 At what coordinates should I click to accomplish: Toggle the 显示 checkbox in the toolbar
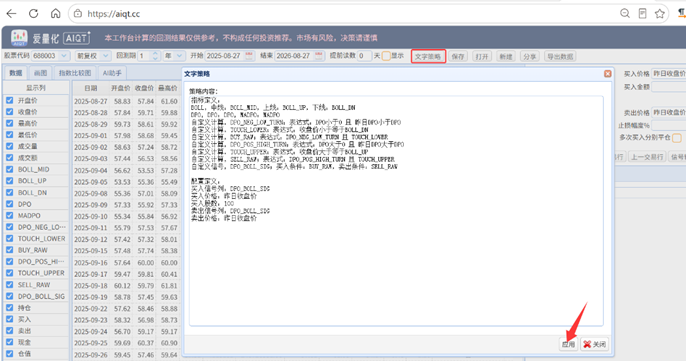386,56
